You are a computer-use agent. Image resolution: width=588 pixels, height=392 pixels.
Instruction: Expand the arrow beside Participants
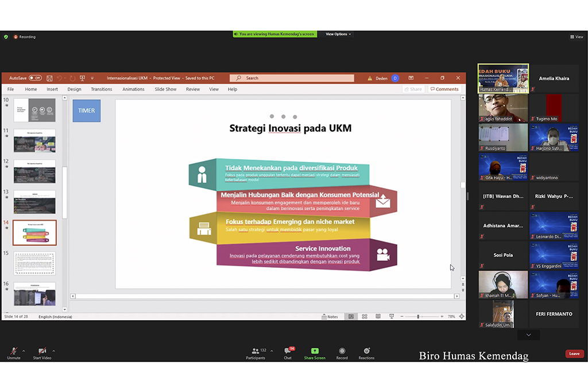272,351
